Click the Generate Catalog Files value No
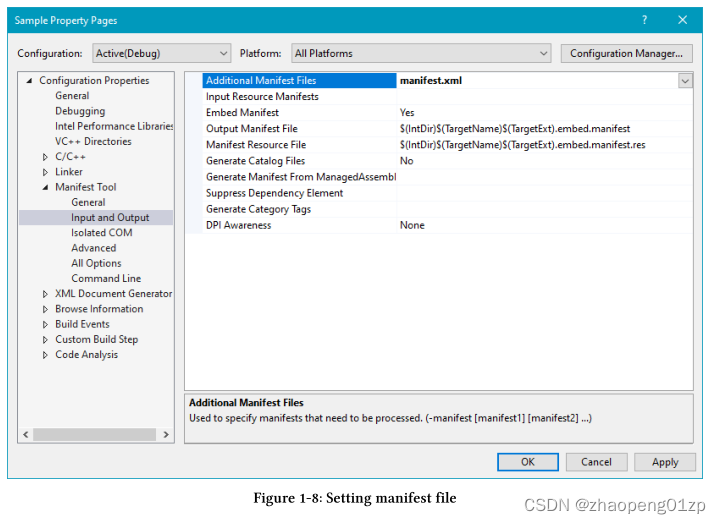The width and height of the screenshot is (721, 524). coord(406,161)
